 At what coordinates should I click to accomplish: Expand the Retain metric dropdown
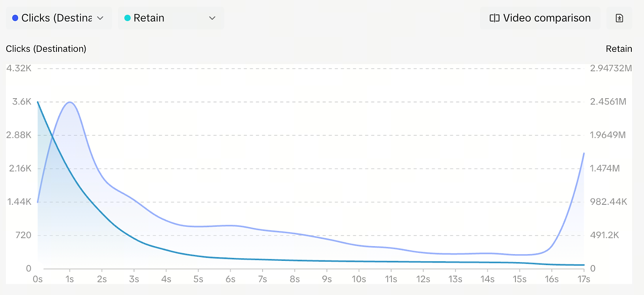[x=171, y=18]
